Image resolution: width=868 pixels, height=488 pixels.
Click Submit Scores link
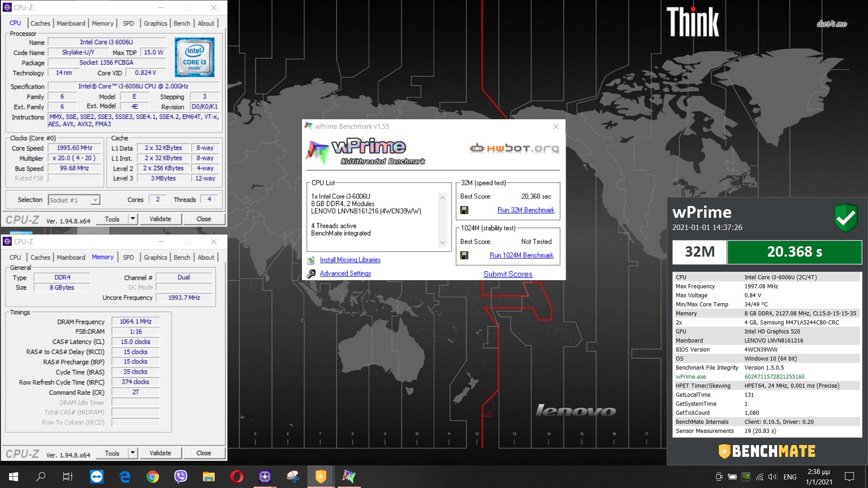pos(508,274)
